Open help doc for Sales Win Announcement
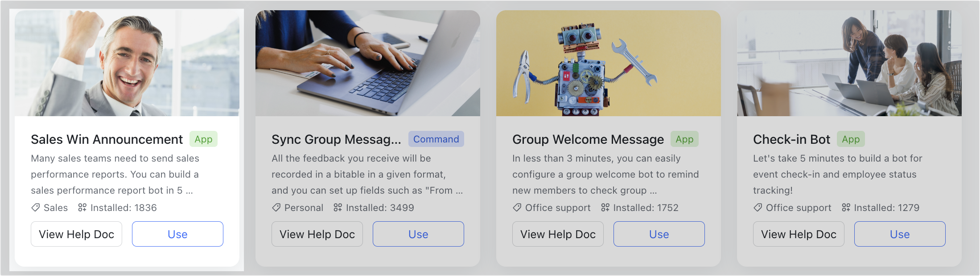The width and height of the screenshot is (980, 276). coord(76,234)
